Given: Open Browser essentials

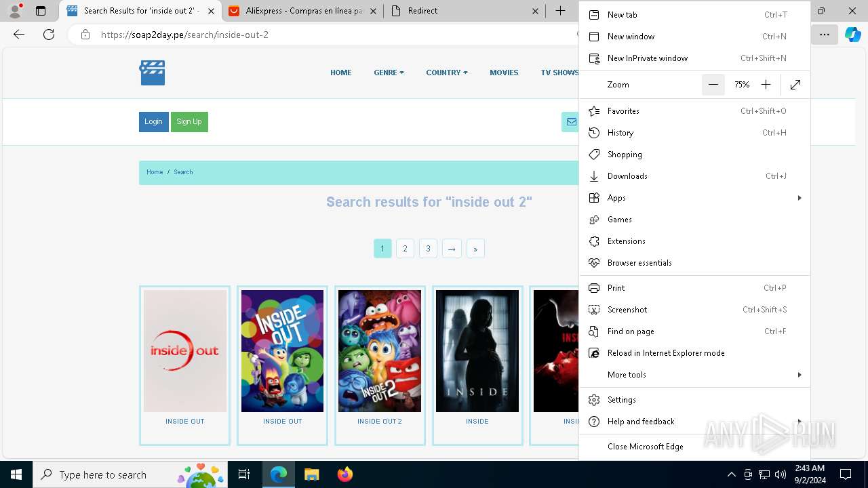Looking at the screenshot, I should 694,263.
